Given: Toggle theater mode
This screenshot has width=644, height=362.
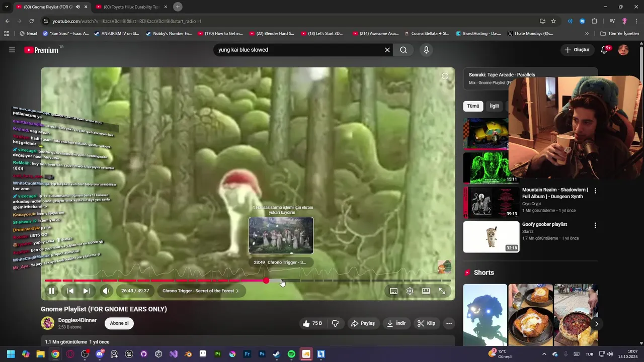Looking at the screenshot, I should click(426, 291).
